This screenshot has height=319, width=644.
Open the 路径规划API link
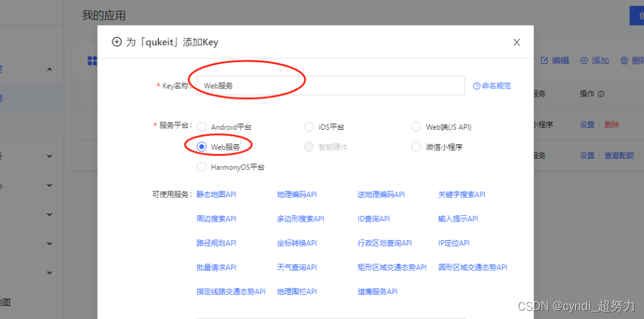coord(216,243)
